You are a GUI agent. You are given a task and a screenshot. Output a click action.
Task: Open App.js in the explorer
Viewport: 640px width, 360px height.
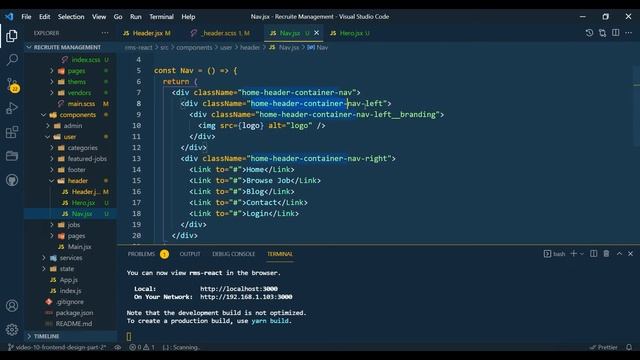(x=69, y=280)
